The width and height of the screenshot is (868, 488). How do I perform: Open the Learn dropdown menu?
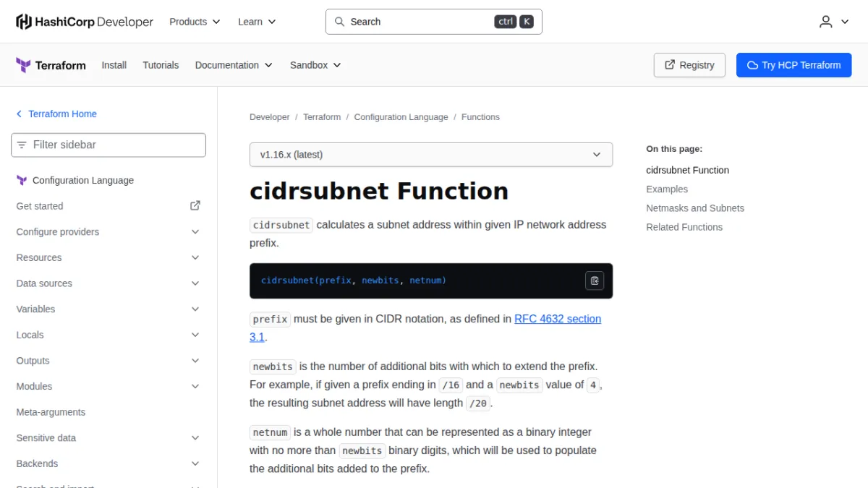click(257, 22)
